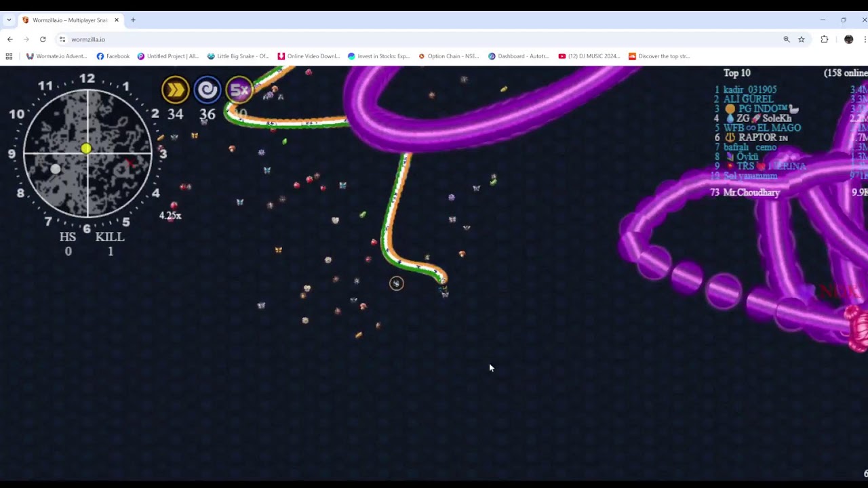The image size is (868, 488).
Task: Open the Little Big Snake bookmark
Action: (238, 56)
